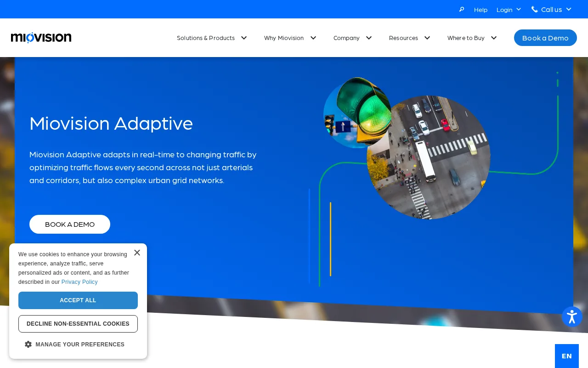
Task: Click the phone icon beside Call us
Action: point(535,9)
